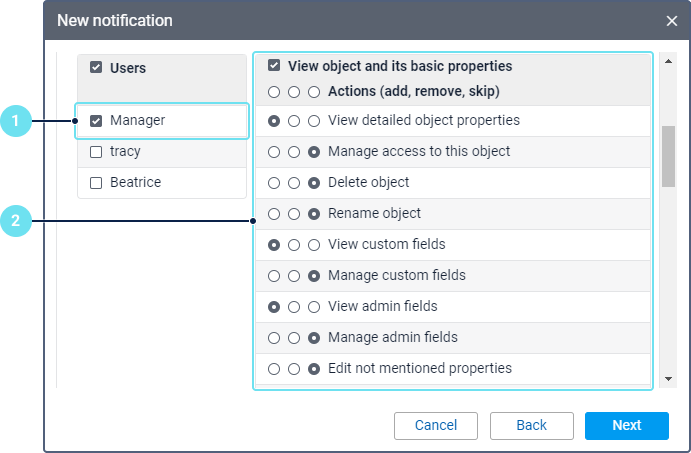Uncheck the Manager user checkbox

tap(96, 121)
